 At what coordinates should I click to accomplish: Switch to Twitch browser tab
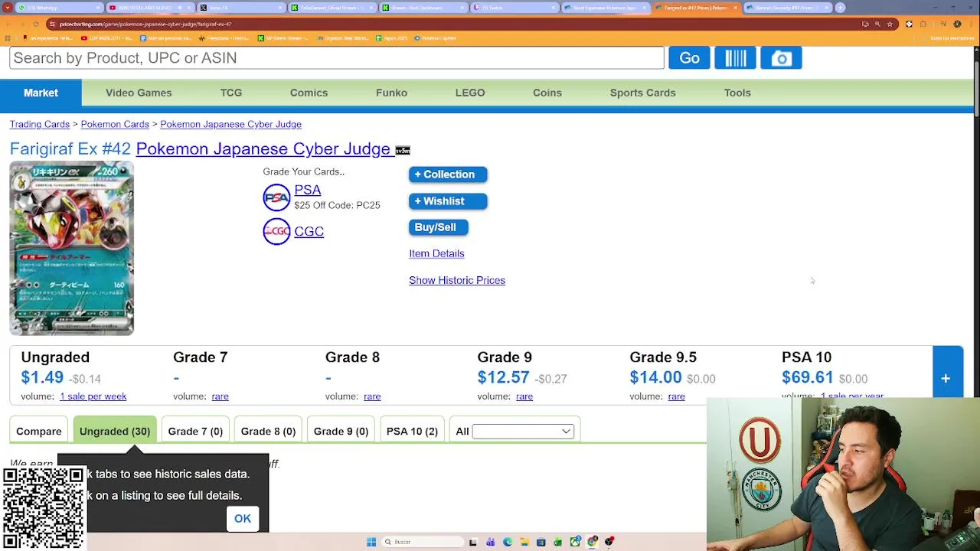(x=513, y=8)
